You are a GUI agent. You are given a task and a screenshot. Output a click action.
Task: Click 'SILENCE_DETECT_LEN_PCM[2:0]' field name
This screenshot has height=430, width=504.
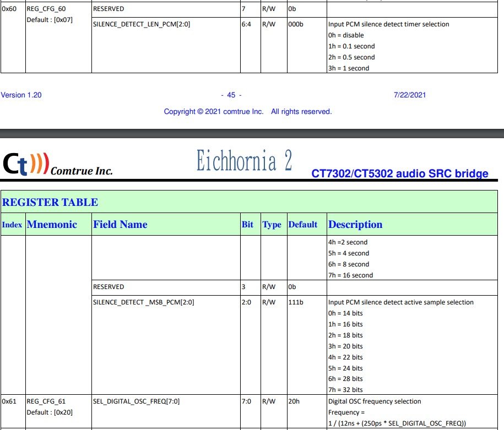click(142, 24)
